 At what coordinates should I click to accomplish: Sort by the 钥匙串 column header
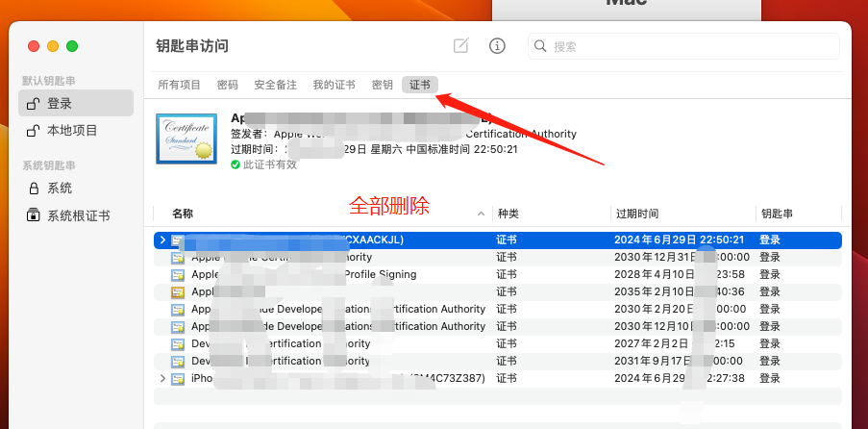tap(777, 214)
